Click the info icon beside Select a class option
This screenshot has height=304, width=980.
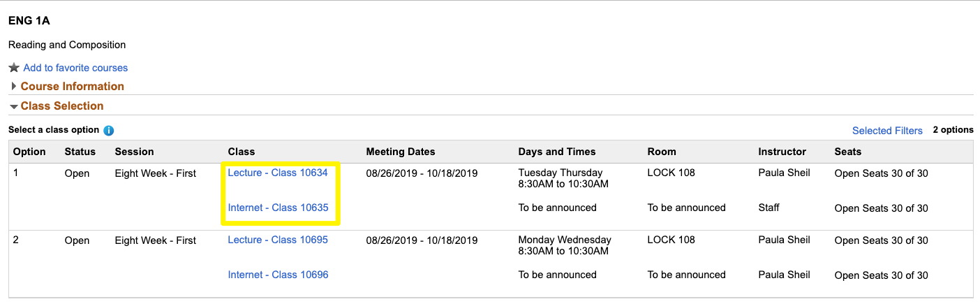(109, 131)
